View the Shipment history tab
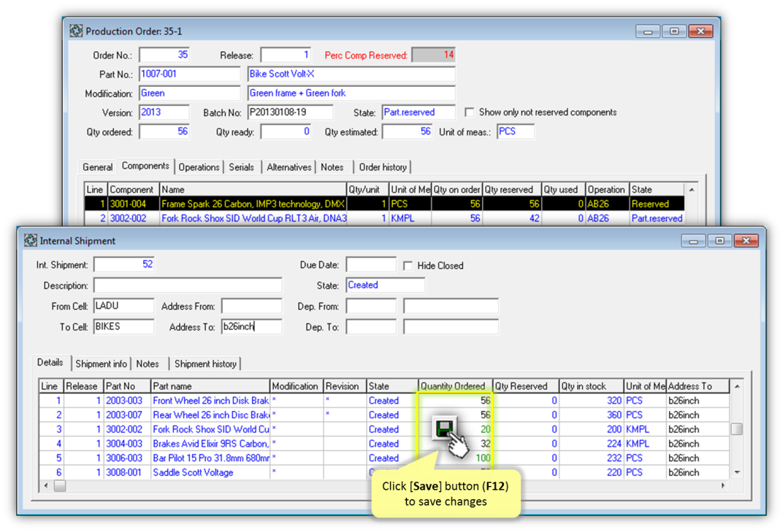Image resolution: width=783 pixels, height=532 pixels. [x=205, y=364]
